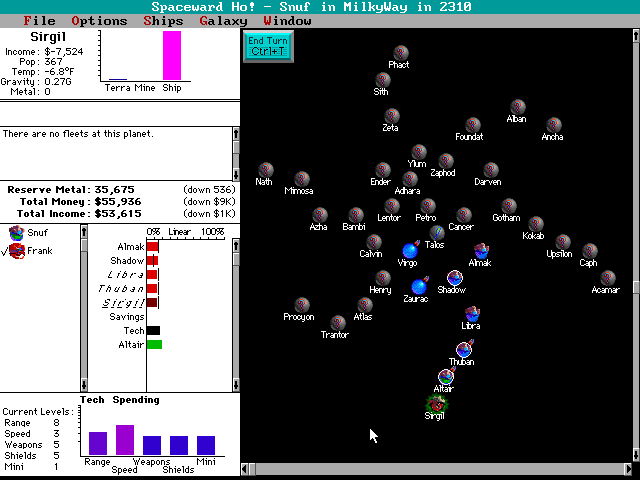Click the Mini tech spending bar
The image size is (640, 480).
click(x=206, y=445)
